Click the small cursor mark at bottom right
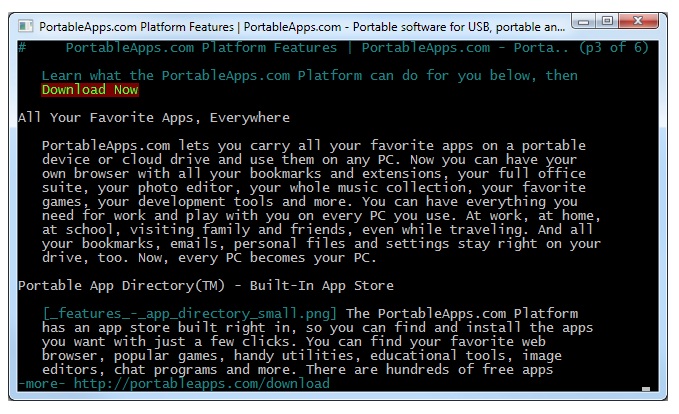679x414 pixels. [645, 389]
